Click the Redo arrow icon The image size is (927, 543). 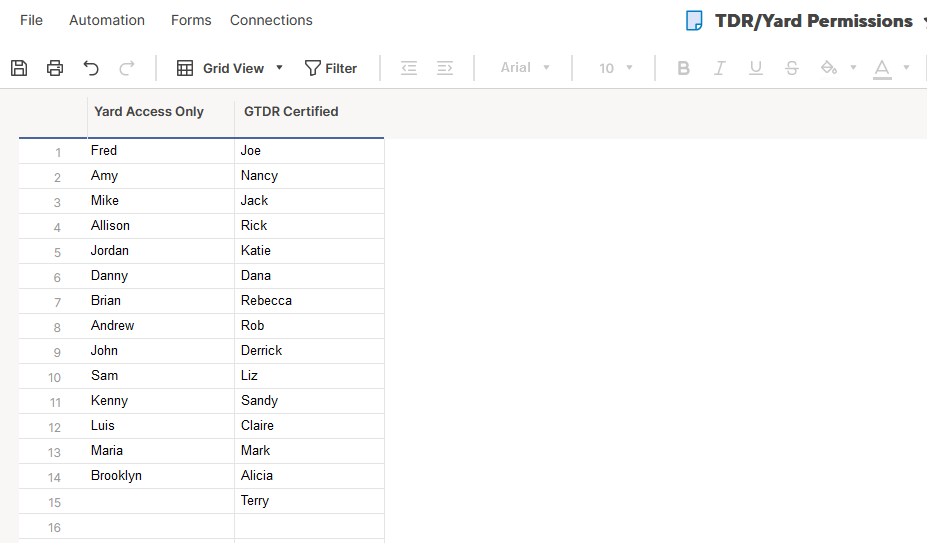(x=127, y=68)
